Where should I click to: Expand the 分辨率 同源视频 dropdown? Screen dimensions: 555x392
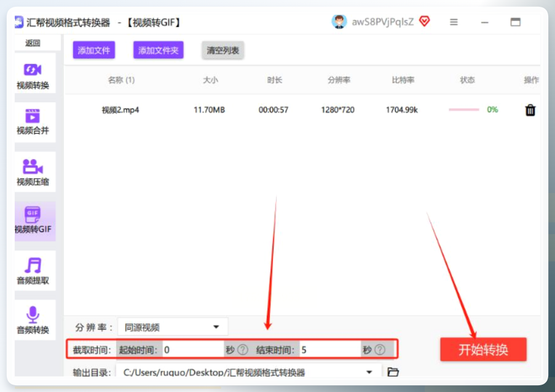(x=173, y=327)
